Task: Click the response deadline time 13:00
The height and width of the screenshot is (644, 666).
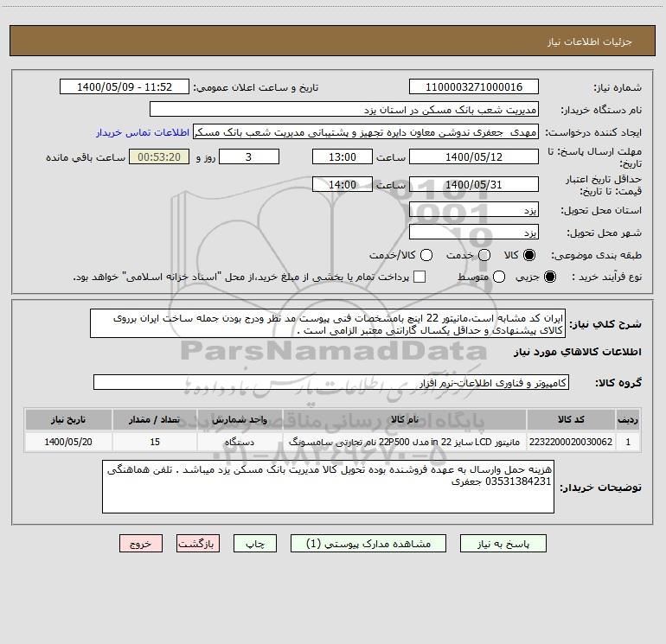Action: [343, 156]
